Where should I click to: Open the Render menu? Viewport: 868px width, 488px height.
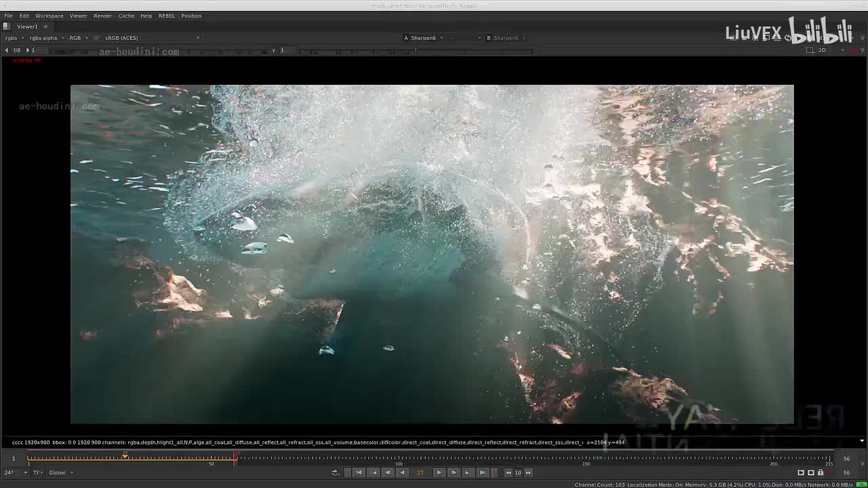103,16
